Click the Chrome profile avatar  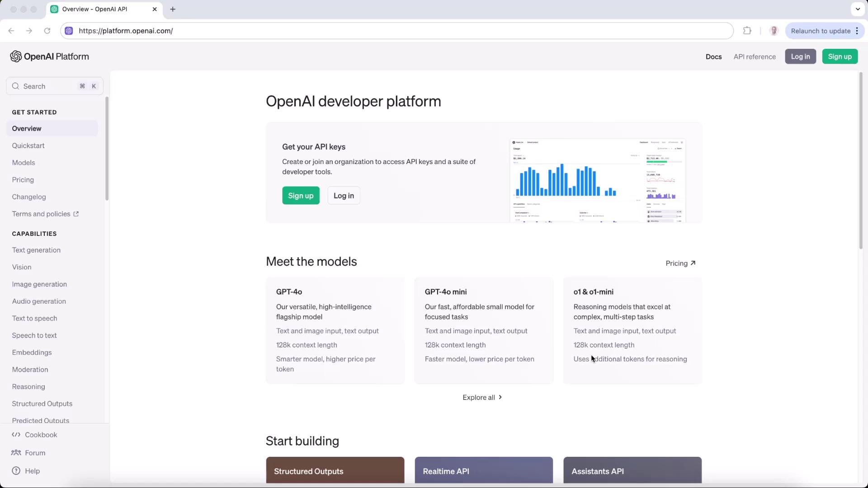774,31
